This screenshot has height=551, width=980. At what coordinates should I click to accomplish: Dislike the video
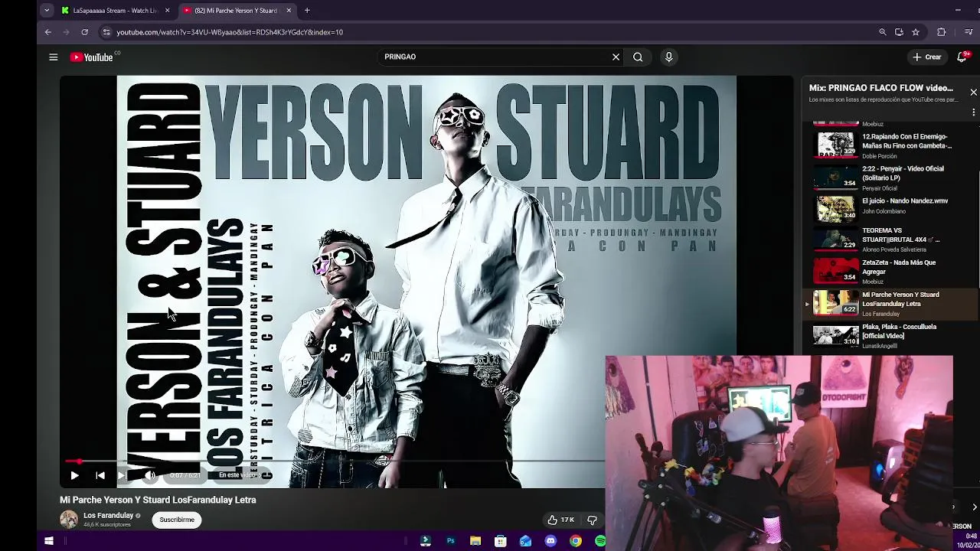tap(592, 520)
